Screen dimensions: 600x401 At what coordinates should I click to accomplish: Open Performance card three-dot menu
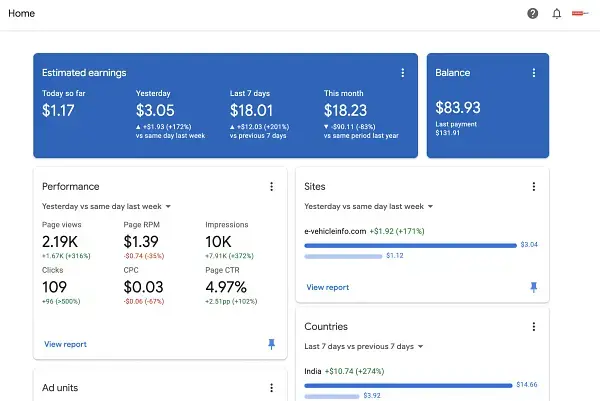pos(271,187)
